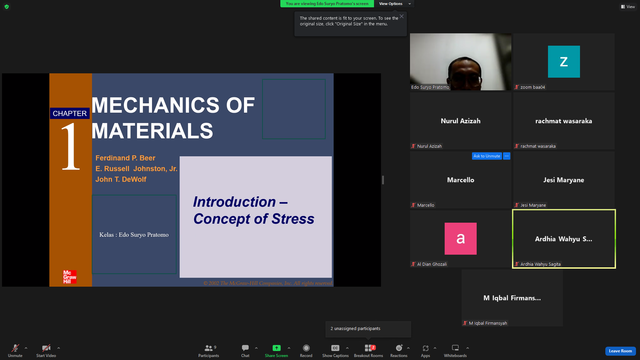Screen dimensions: 640x360
Task: Start recording with the Record button
Action: click(x=306, y=350)
